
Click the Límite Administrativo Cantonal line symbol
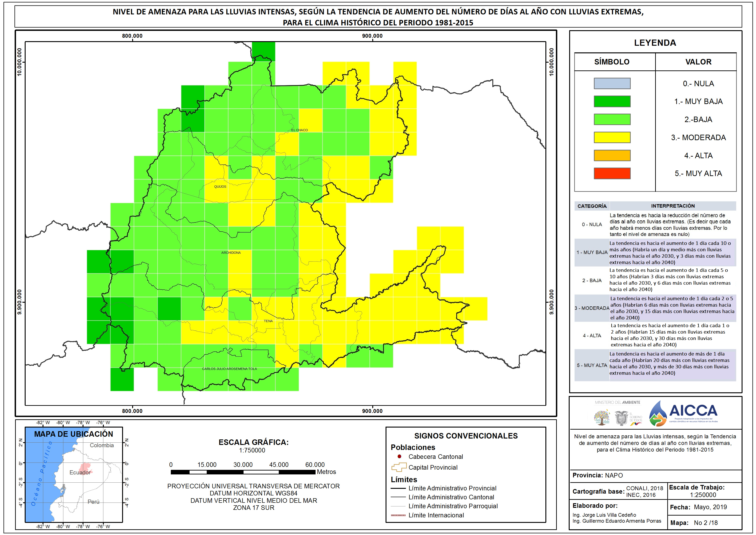point(398,497)
